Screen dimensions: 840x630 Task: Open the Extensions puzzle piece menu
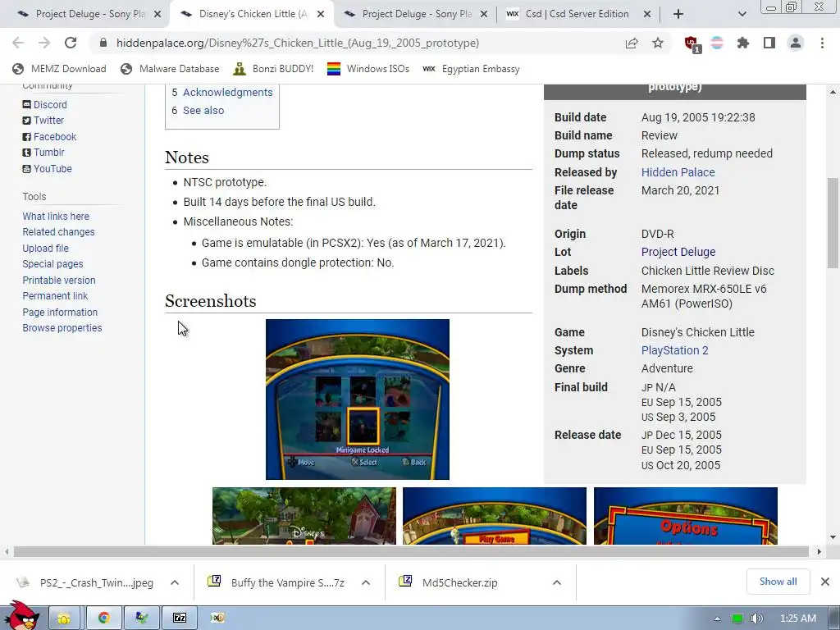[743, 43]
